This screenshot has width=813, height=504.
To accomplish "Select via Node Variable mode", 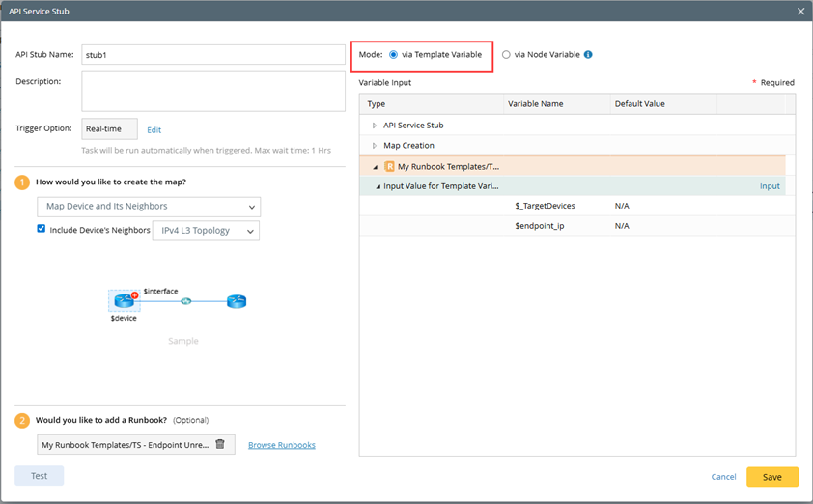I will 506,55.
